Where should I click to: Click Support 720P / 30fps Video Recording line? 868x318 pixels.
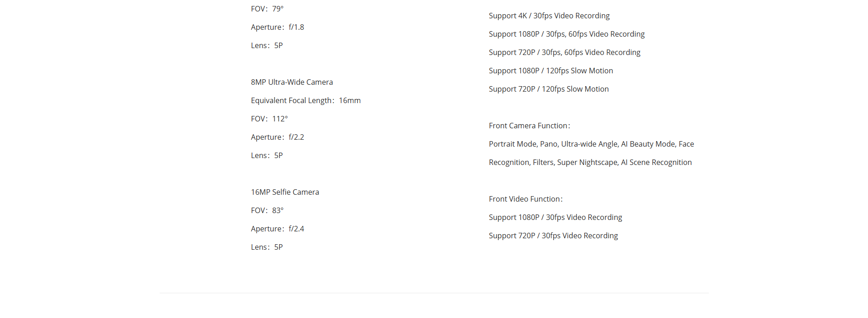pos(553,236)
